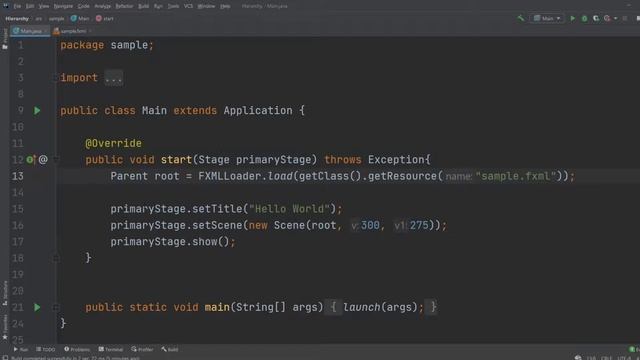Click the folded import ellipsis placeholder

113,78
